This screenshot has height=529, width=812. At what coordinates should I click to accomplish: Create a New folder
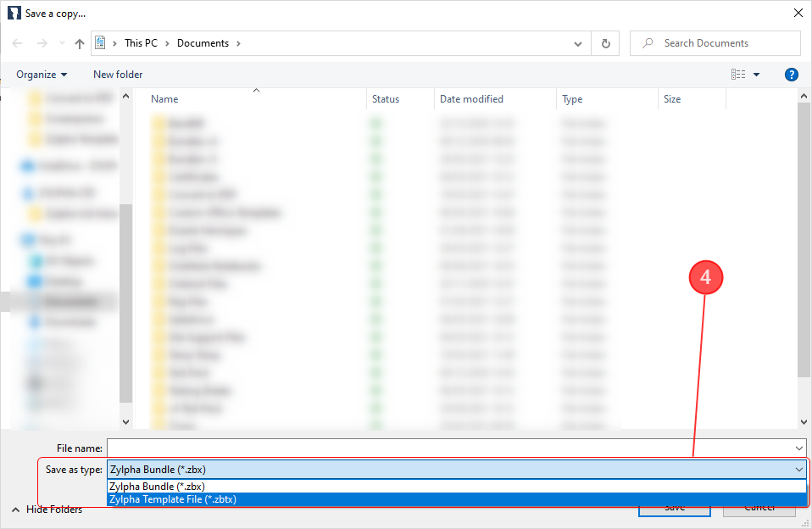[x=117, y=75]
